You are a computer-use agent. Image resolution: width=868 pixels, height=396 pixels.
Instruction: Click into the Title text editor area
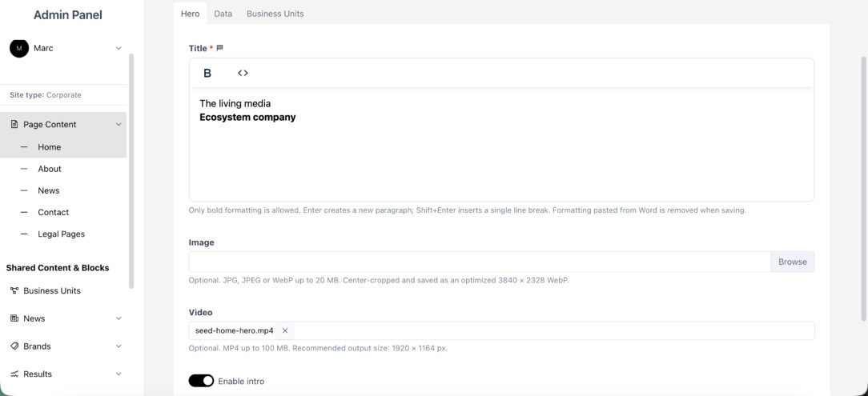[x=501, y=145]
